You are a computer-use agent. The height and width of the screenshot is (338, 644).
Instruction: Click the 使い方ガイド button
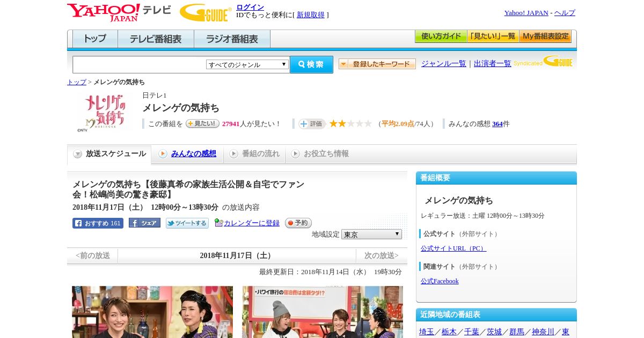441,36
